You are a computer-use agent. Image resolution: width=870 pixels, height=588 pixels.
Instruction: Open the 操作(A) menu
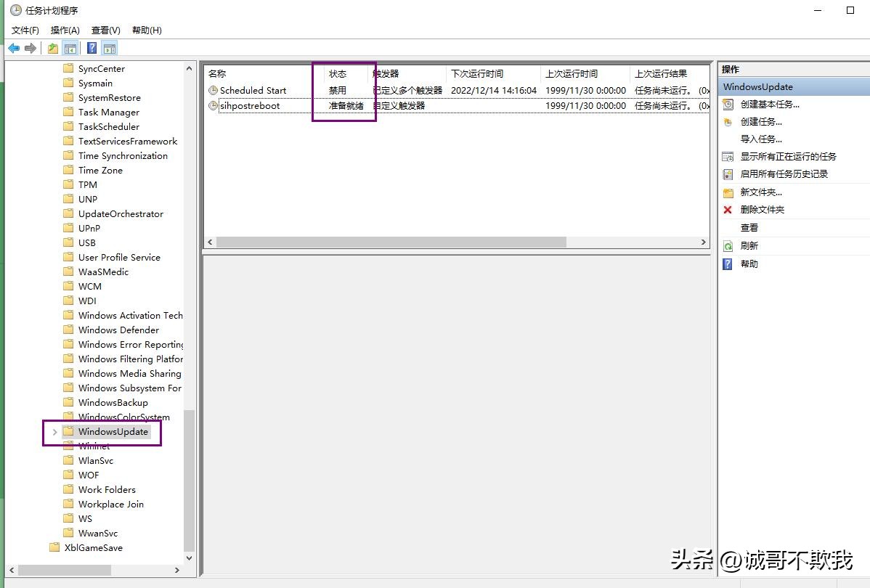click(65, 30)
